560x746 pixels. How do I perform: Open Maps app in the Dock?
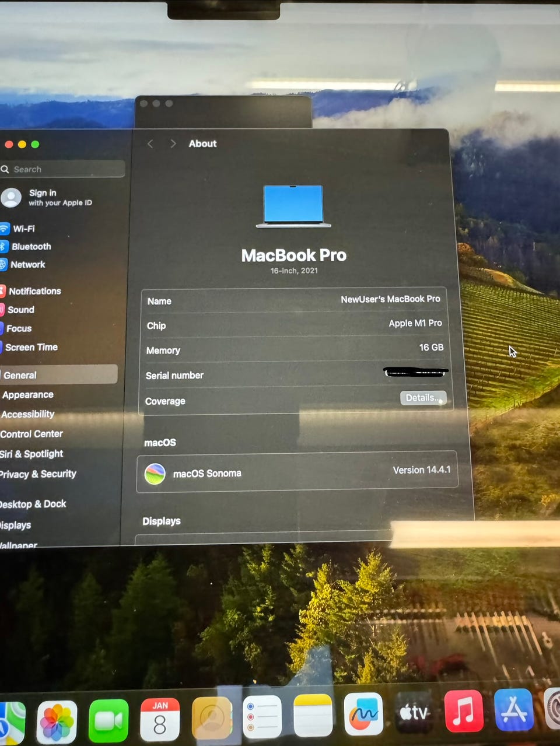click(12, 723)
